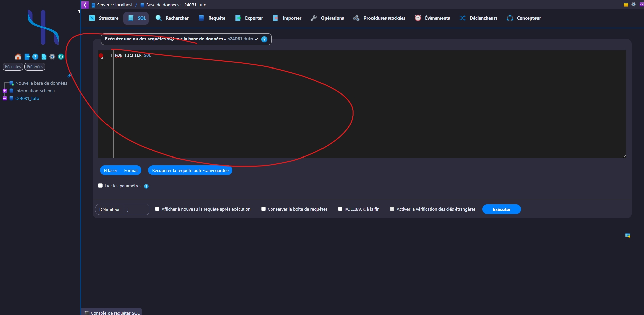Click the log out icon with arrow
The height and width of the screenshot is (315, 644).
pyautogui.click(x=27, y=57)
